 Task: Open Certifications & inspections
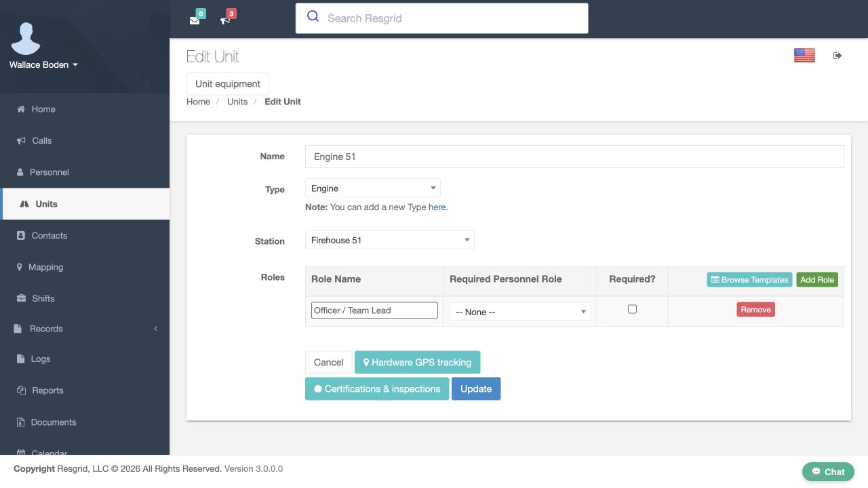tap(377, 389)
